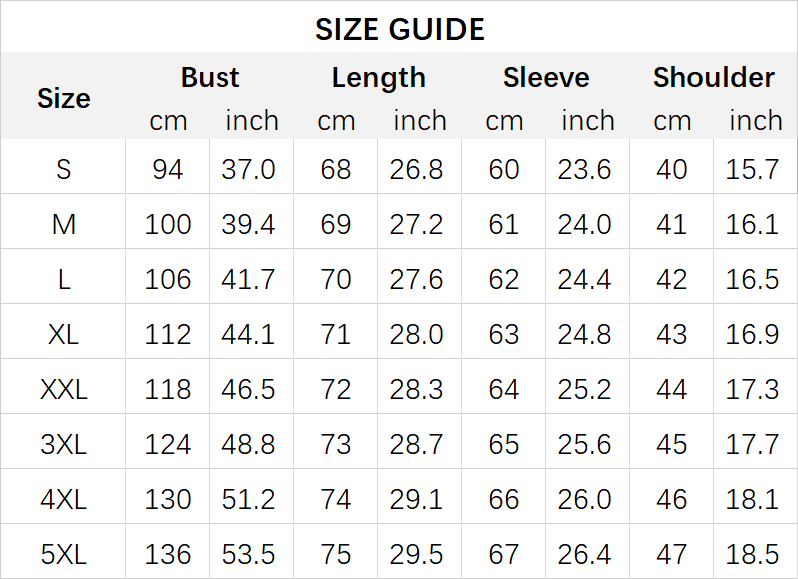The image size is (798, 579).
Task: Select the Length column header
Action: click(378, 77)
